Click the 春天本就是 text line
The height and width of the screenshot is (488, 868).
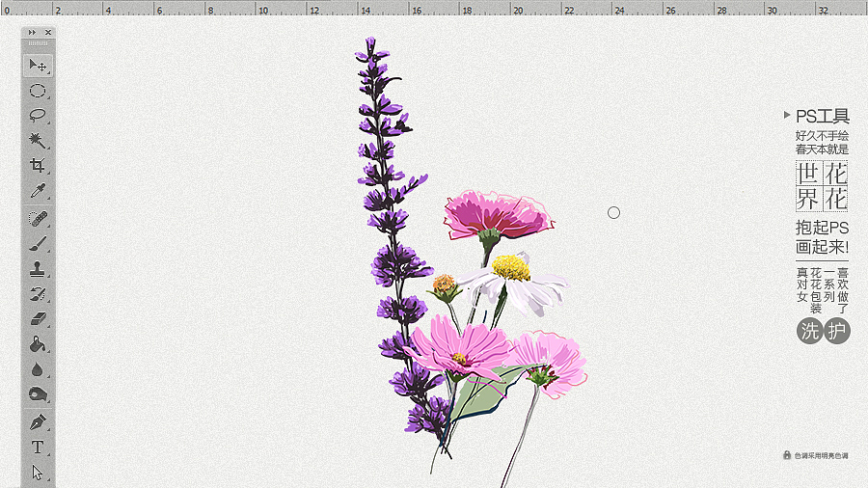tap(822, 149)
